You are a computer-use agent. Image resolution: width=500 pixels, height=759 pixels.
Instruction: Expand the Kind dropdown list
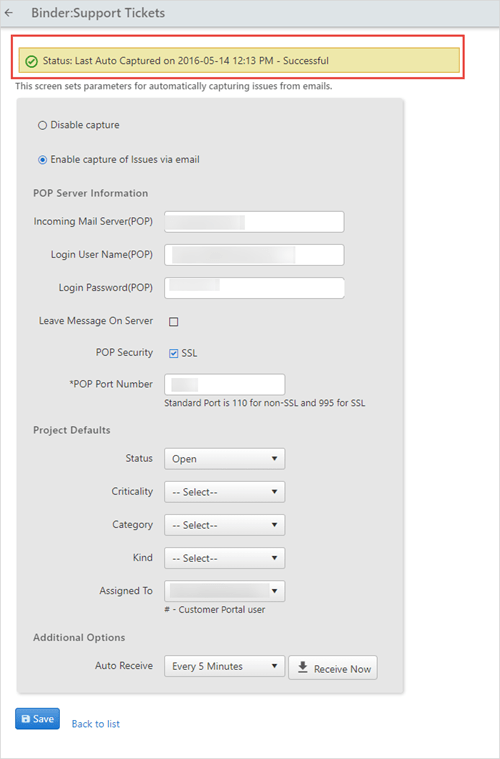click(x=225, y=558)
